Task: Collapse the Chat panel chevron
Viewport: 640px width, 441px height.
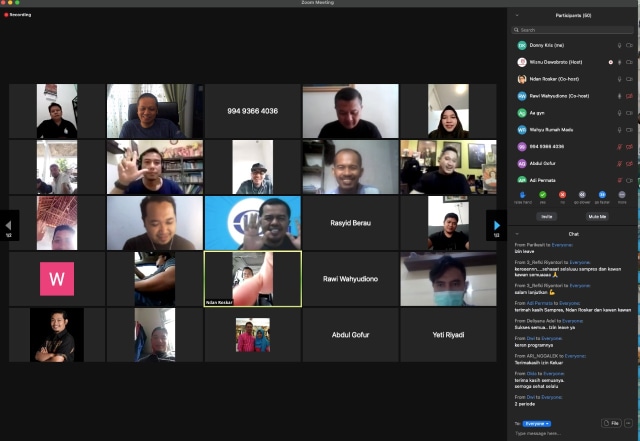Action: pos(517,234)
